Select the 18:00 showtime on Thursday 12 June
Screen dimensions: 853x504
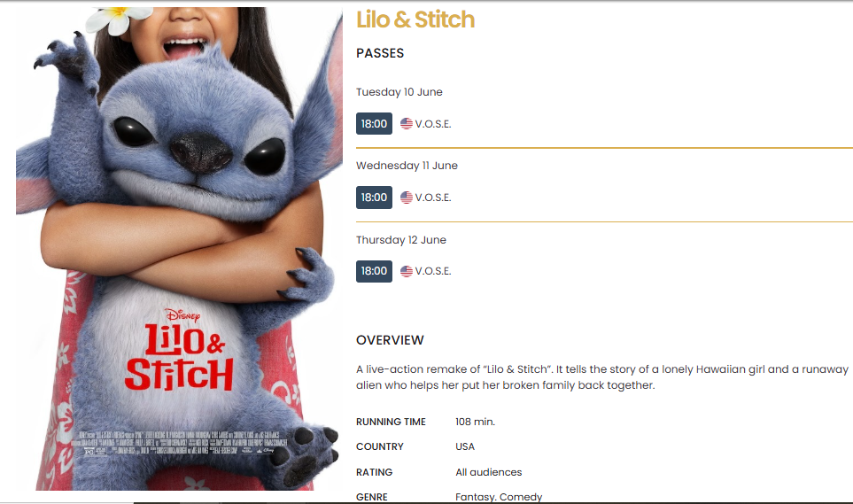374,271
